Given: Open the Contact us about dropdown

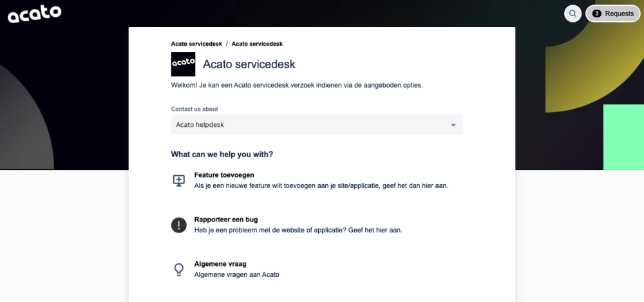Looking at the screenshot, I should pyautogui.click(x=317, y=124).
